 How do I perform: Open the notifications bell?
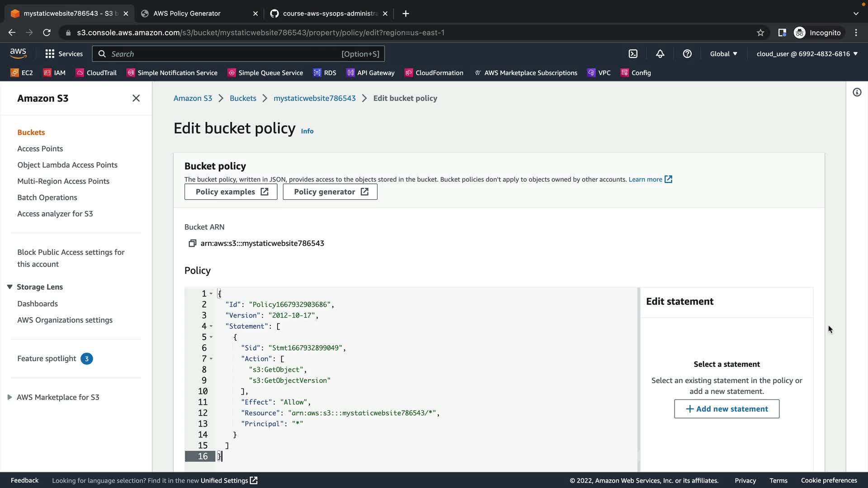(660, 54)
